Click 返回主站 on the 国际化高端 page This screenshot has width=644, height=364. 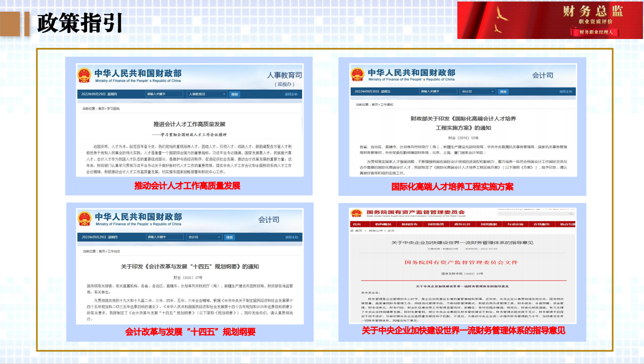[x=566, y=92]
